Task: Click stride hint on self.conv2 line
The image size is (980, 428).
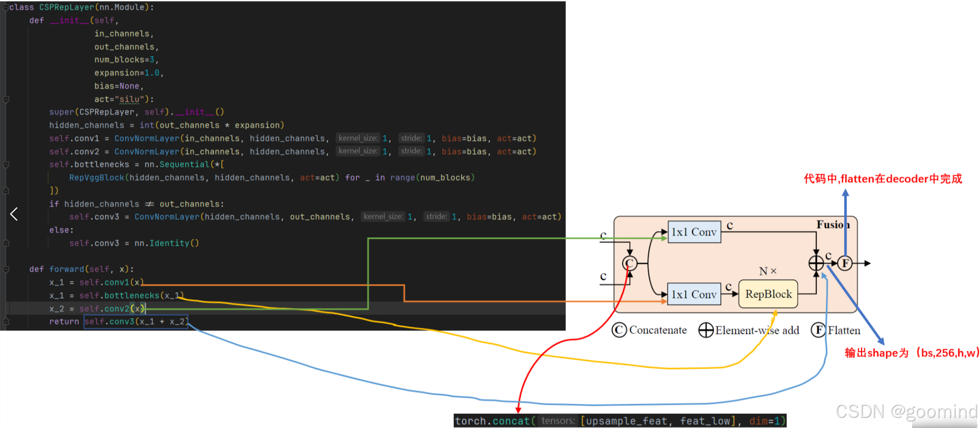Action: point(411,151)
